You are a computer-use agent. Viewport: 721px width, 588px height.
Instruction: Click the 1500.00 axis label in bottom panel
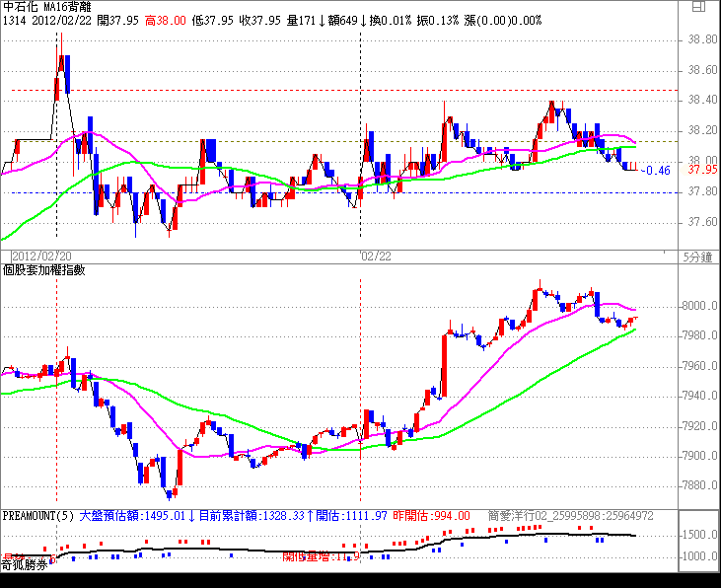[701, 535]
